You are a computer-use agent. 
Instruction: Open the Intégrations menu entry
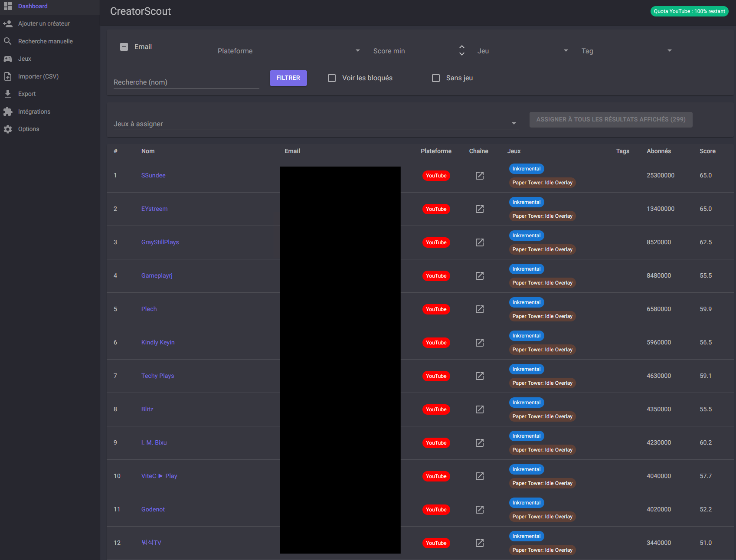34,111
